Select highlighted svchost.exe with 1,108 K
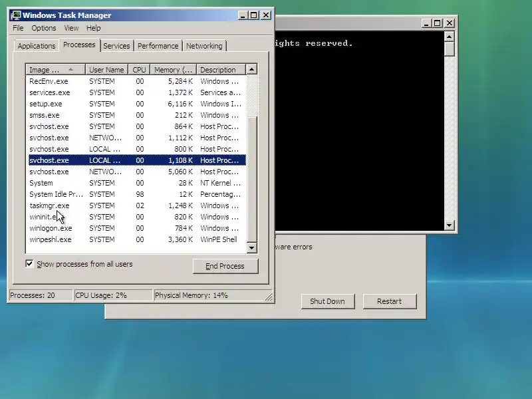This screenshot has width=532, height=399. tap(137, 160)
